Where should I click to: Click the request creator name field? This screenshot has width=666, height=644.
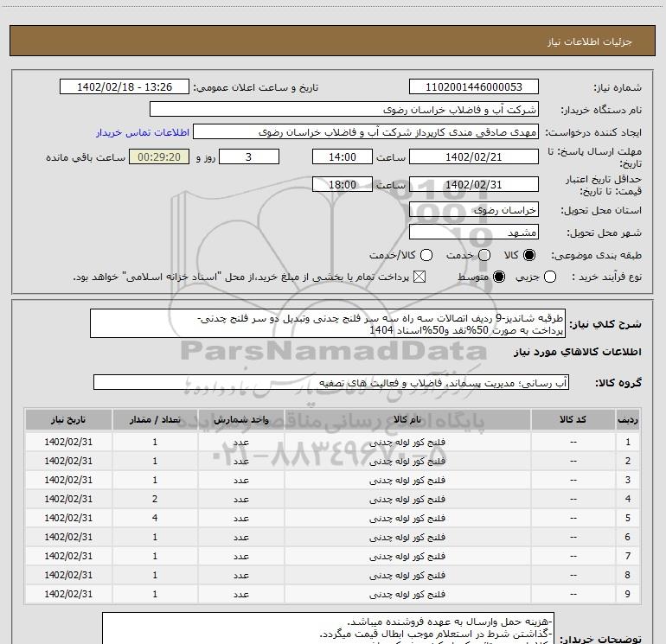tap(366, 132)
